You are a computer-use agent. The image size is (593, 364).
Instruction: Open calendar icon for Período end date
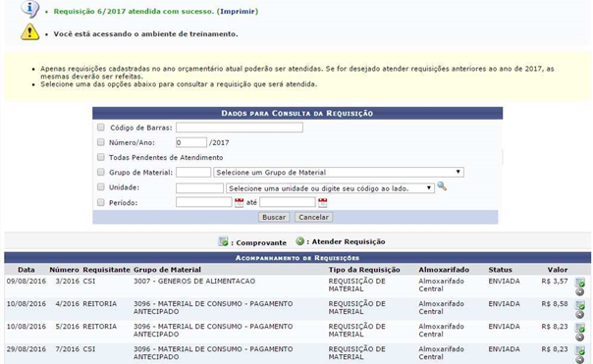pos(323,202)
